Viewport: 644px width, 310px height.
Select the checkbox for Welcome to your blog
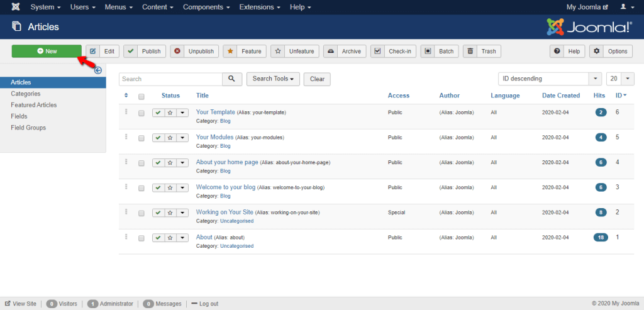[142, 188]
